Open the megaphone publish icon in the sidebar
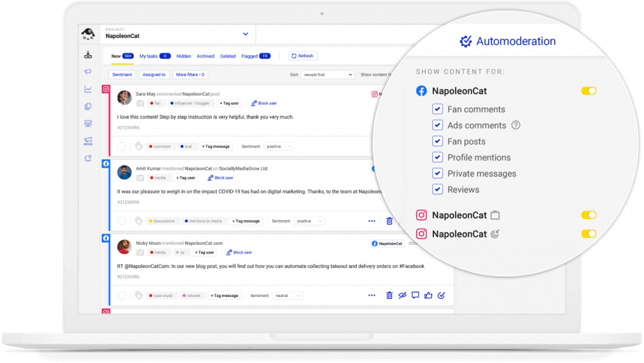 pyautogui.click(x=88, y=72)
